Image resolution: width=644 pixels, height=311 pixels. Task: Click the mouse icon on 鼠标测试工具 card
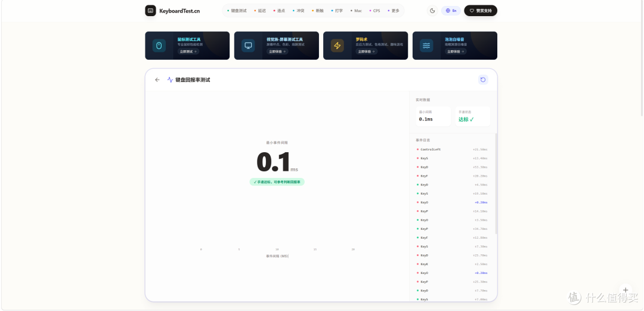159,45
